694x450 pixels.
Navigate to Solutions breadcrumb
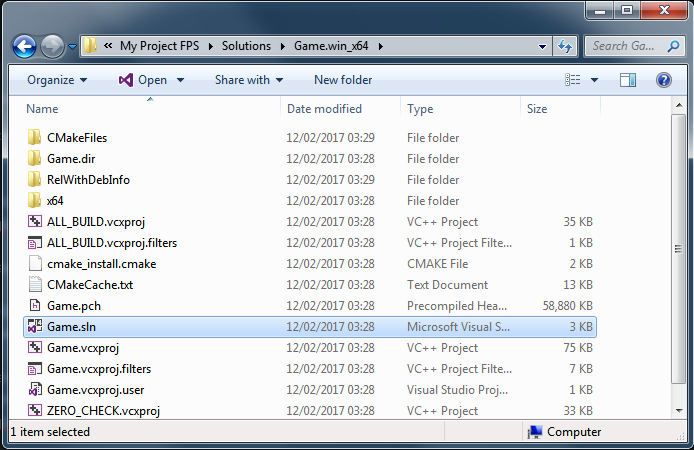[246, 46]
